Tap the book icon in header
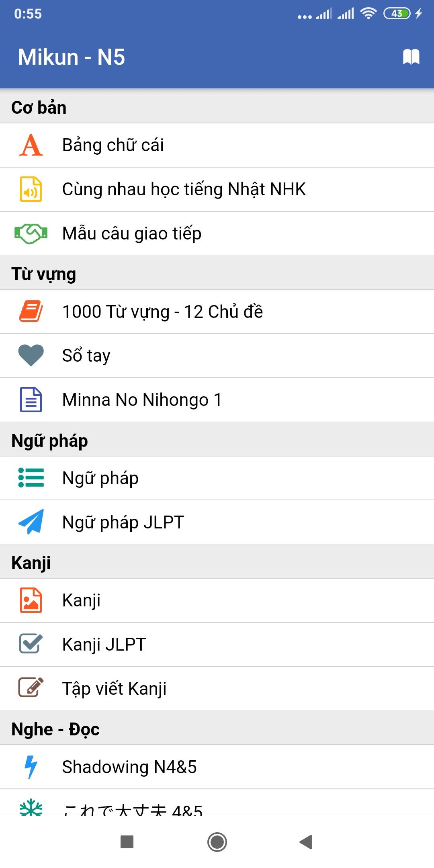This screenshot has height=868, width=434. point(411,57)
